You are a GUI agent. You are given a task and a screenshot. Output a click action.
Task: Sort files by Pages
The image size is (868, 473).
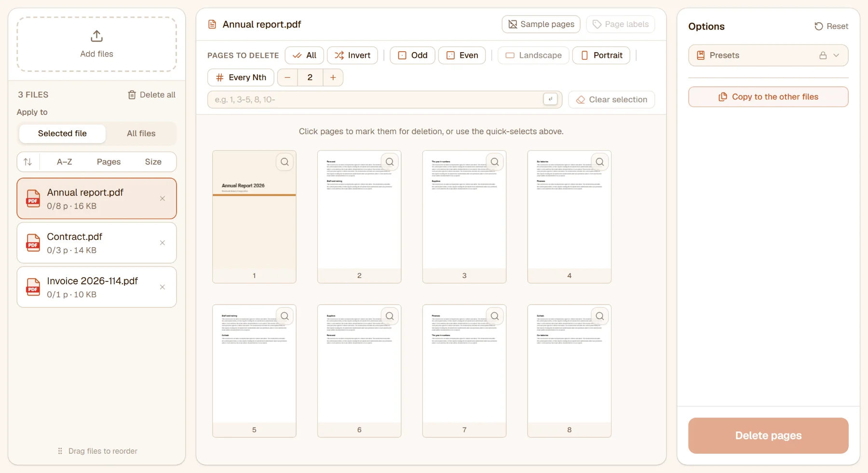[109, 162]
